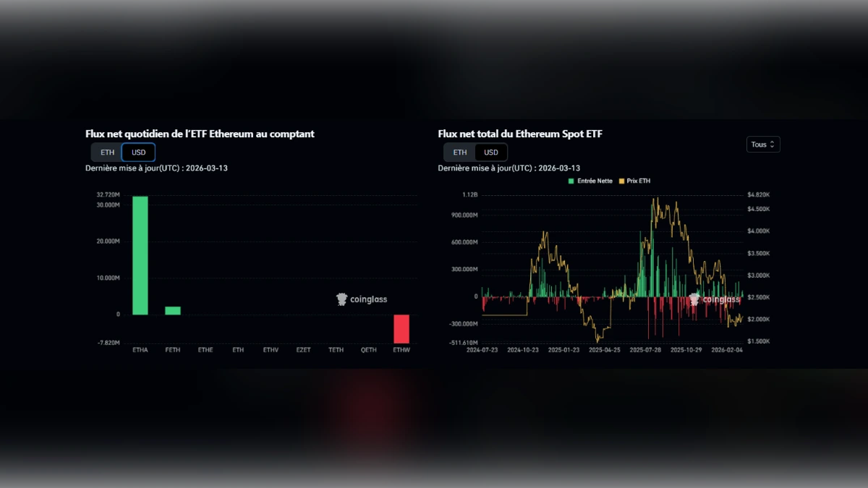Switch the total flow chart to ETH units
Image resolution: width=868 pixels, height=488 pixels.
459,152
